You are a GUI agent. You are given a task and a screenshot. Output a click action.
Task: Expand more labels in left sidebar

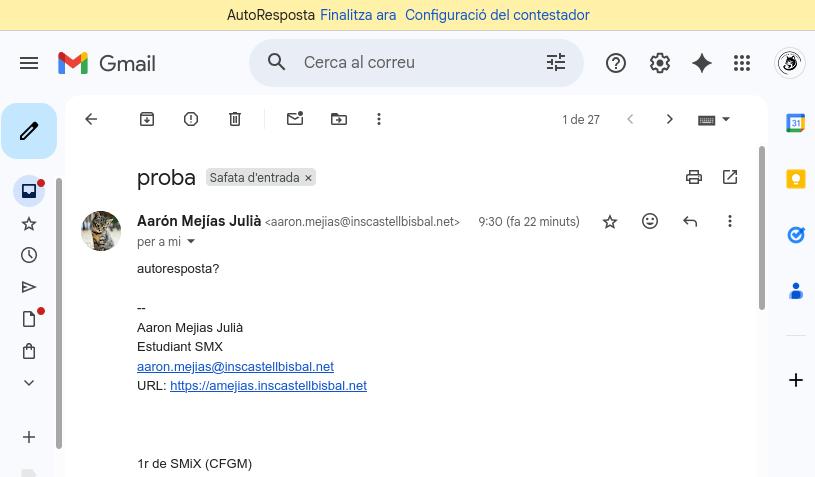click(29, 382)
